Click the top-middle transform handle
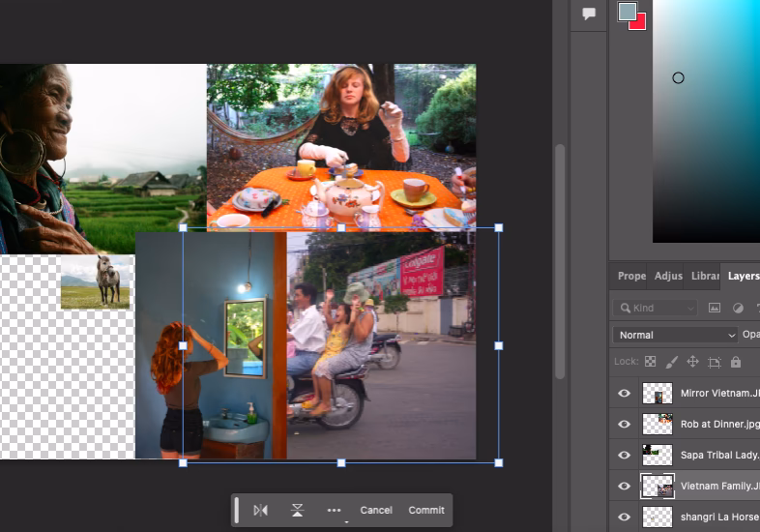The image size is (760, 532). (341, 227)
